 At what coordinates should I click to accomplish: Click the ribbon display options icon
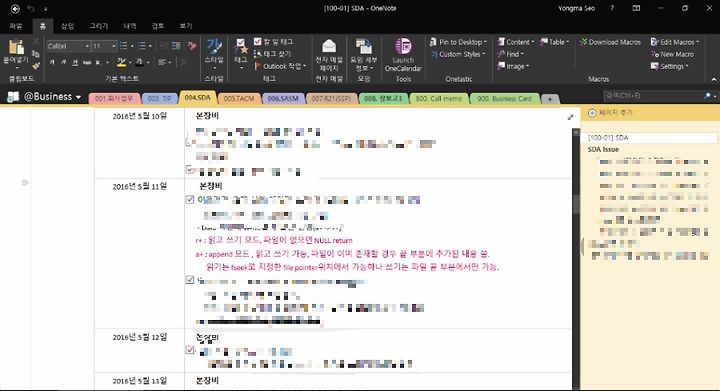(x=636, y=8)
